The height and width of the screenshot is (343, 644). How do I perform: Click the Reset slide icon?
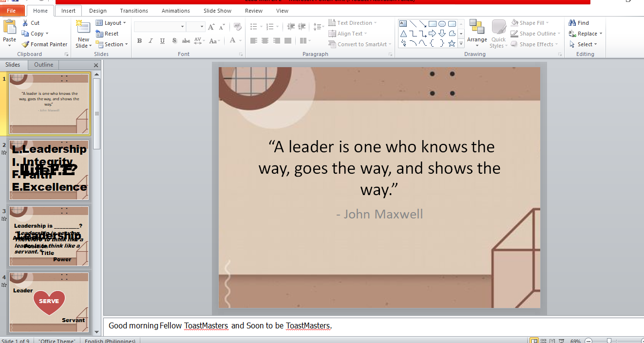(99, 34)
